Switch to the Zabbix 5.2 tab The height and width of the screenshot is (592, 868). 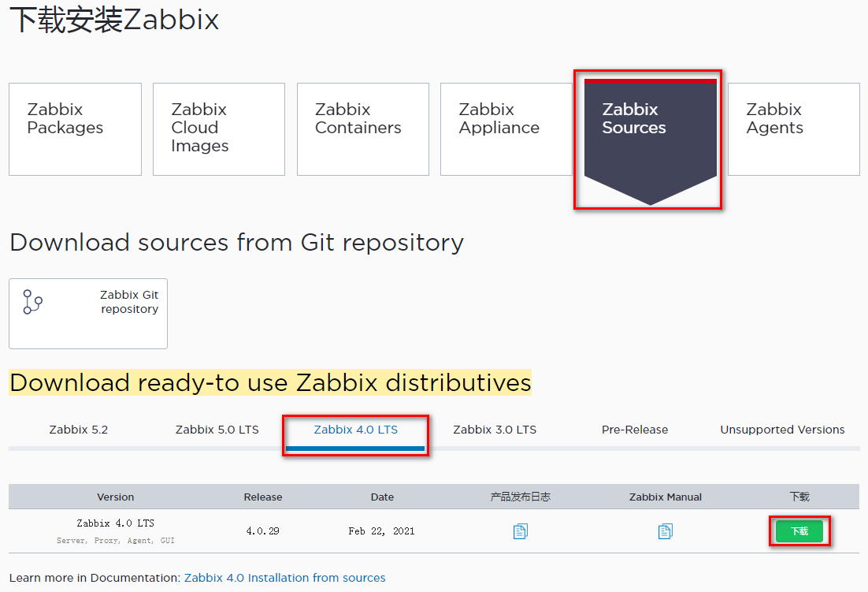click(78, 430)
